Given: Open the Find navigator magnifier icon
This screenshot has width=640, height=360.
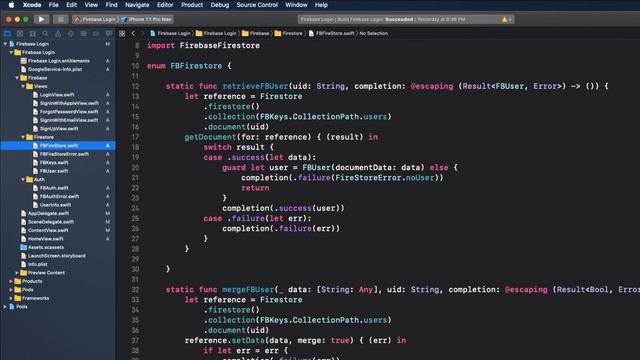Looking at the screenshot, I should pos(45,33).
